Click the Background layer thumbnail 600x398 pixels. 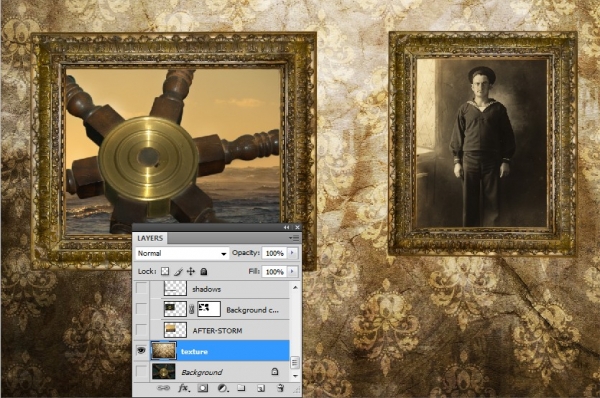point(164,371)
